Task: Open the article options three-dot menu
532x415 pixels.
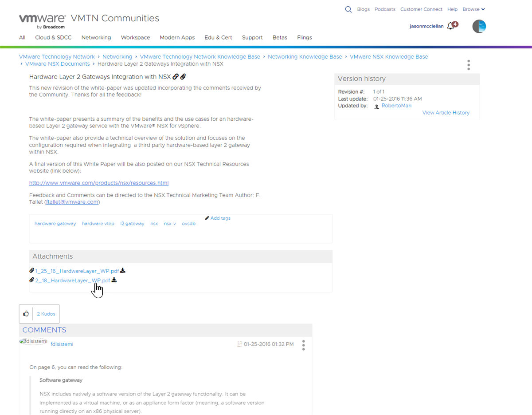Action: pyautogui.click(x=469, y=65)
